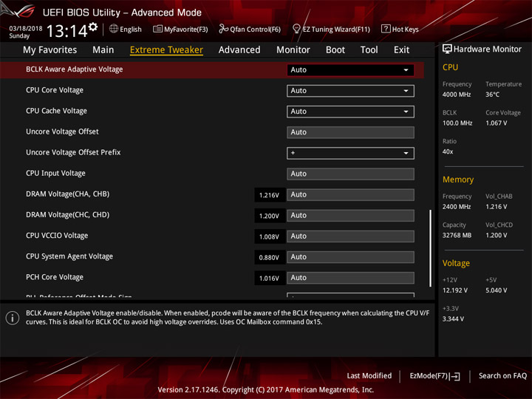Screen dimensions: 532x399
Task: Click the settings list scrollbar
Action: 430,248
